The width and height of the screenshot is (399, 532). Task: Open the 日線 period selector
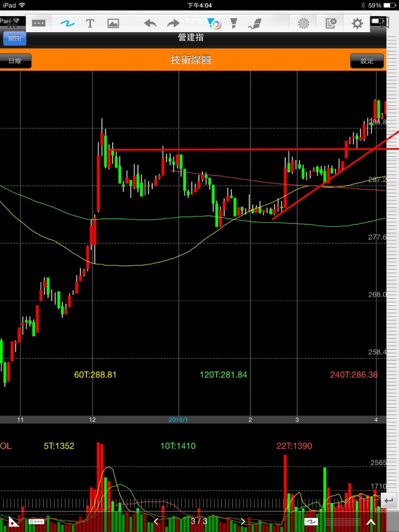point(15,61)
